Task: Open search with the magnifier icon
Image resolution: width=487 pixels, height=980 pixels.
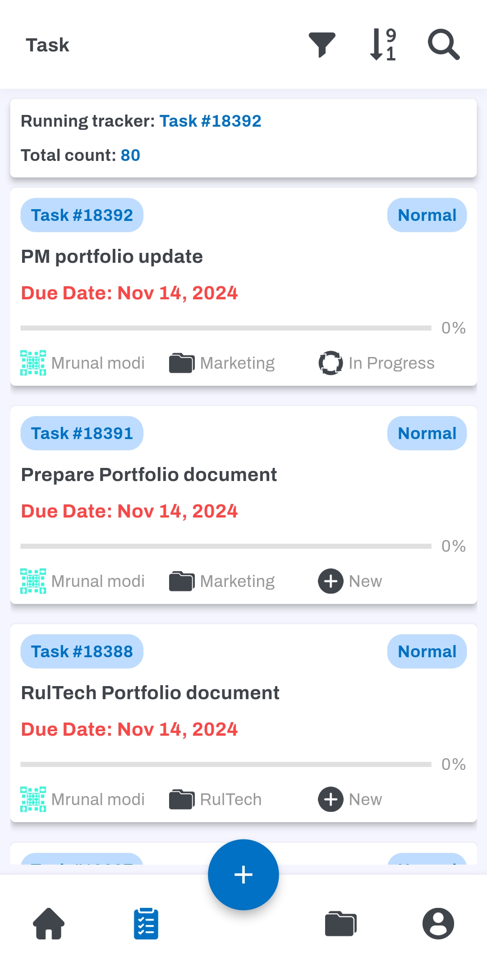Action: [x=443, y=45]
